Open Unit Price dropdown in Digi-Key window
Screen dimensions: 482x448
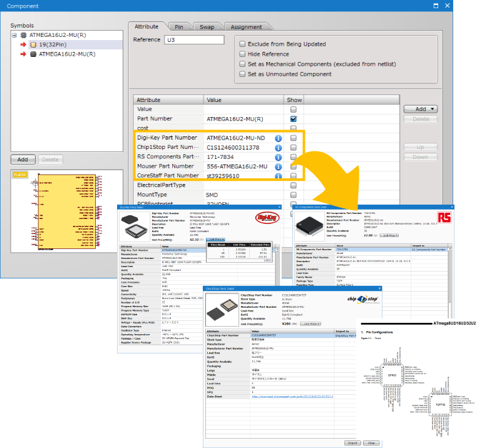(216, 240)
